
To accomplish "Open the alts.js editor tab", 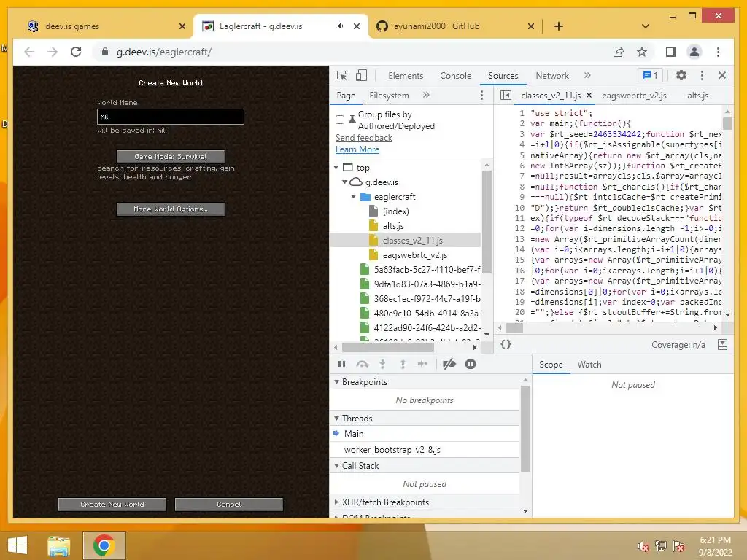I will (x=698, y=96).
